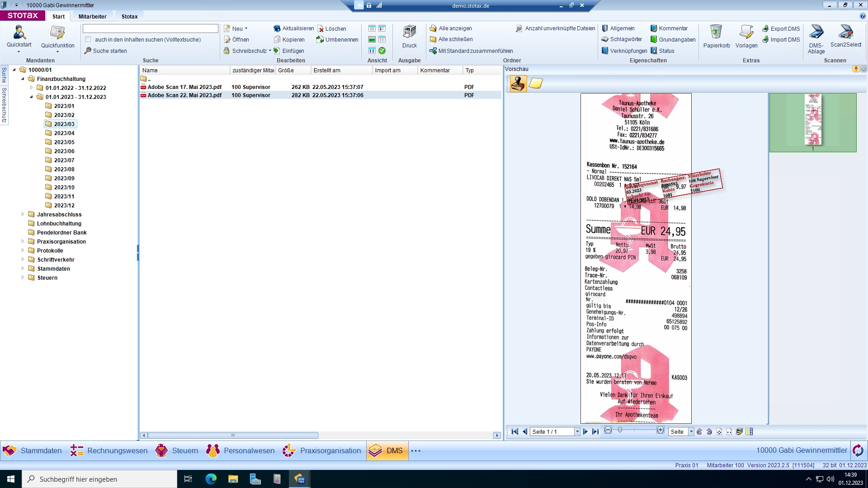Sort by the Erstellt am column
The width and height of the screenshot is (868, 488).
(x=341, y=70)
